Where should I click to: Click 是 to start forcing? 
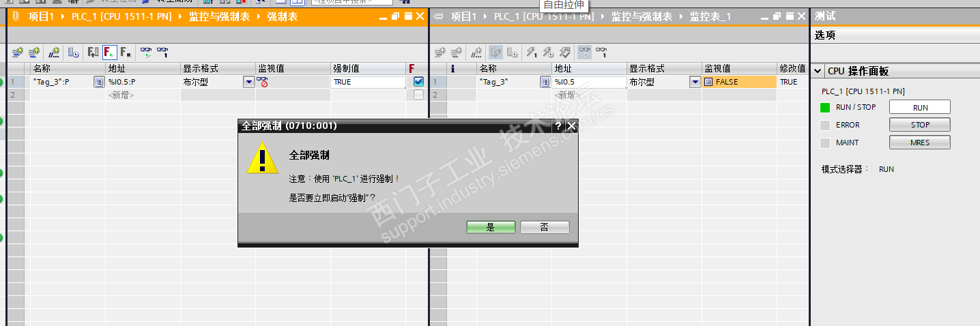tap(491, 227)
